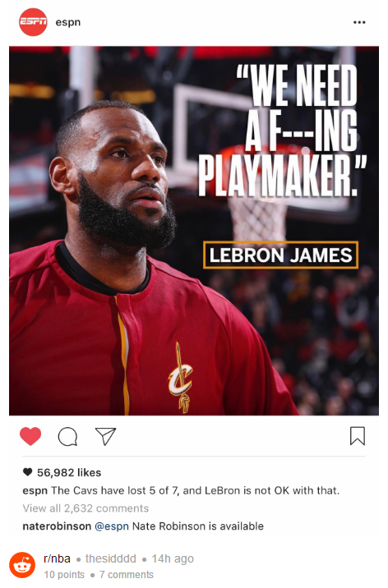Toggle the bookmark save icon
This screenshot has height=588, width=388.
pyautogui.click(x=358, y=436)
